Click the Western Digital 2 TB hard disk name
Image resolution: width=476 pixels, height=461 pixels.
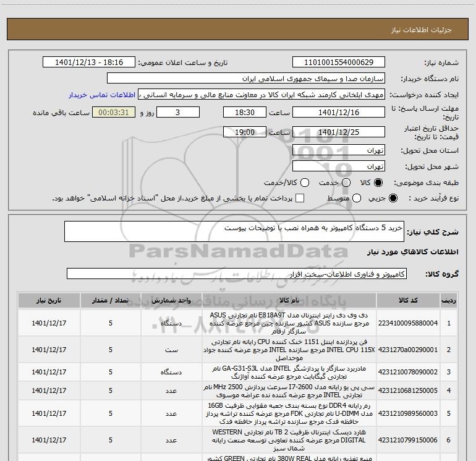(x=289, y=441)
